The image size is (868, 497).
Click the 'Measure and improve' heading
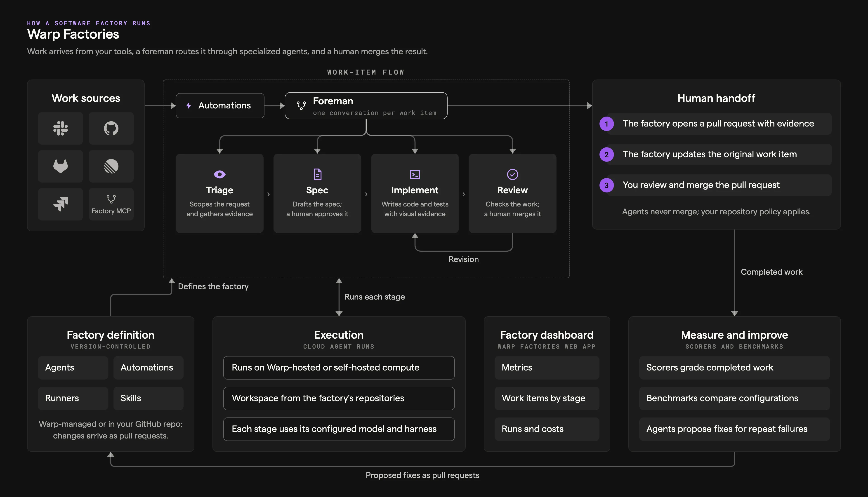[x=734, y=335]
